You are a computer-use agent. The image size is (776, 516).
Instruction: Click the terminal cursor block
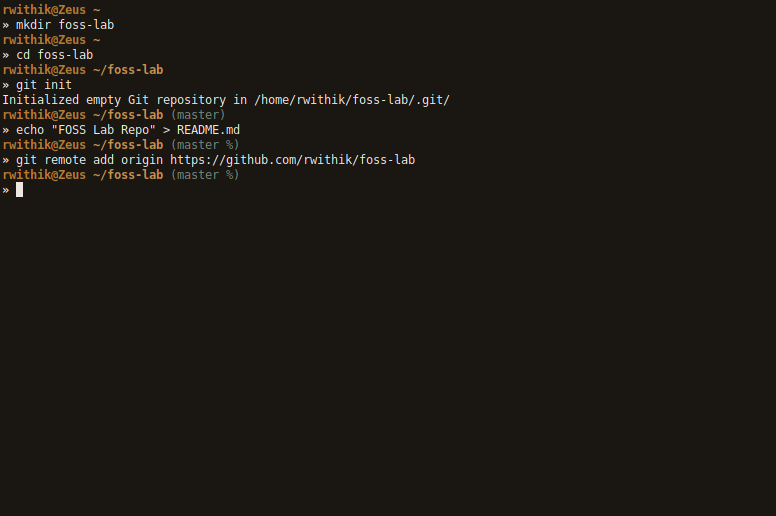coord(19,190)
